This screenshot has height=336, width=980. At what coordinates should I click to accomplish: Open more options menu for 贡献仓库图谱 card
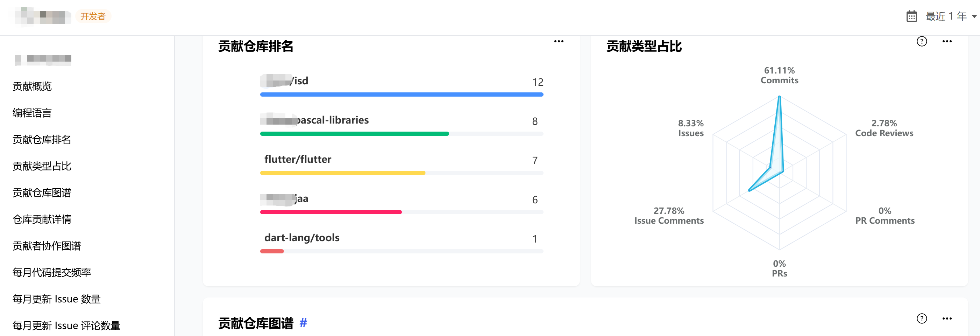click(x=946, y=318)
